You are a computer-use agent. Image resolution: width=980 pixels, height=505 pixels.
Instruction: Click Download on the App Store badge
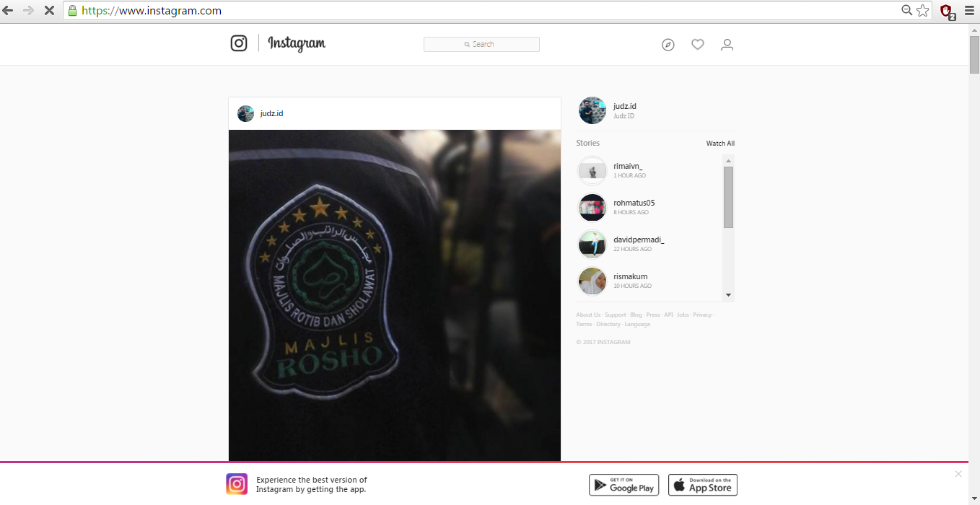tap(703, 485)
